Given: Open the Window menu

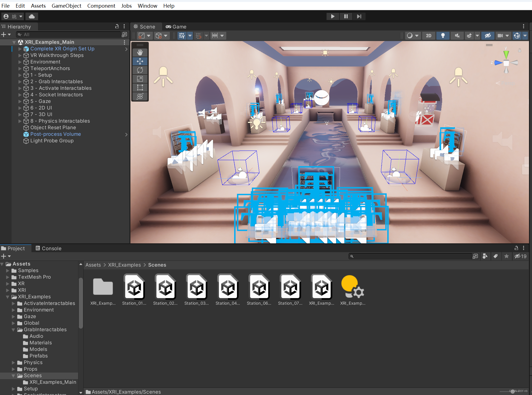Looking at the screenshot, I should (x=147, y=5).
